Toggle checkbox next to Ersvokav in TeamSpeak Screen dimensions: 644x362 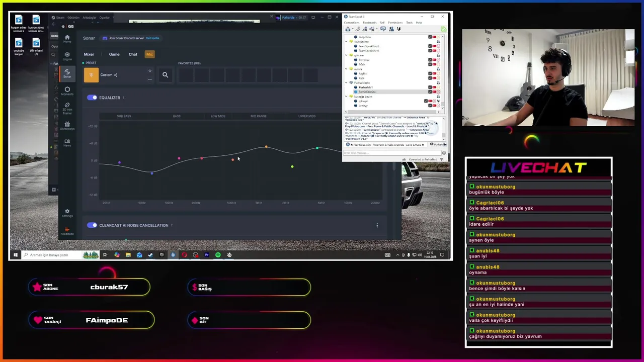pyautogui.click(x=430, y=60)
